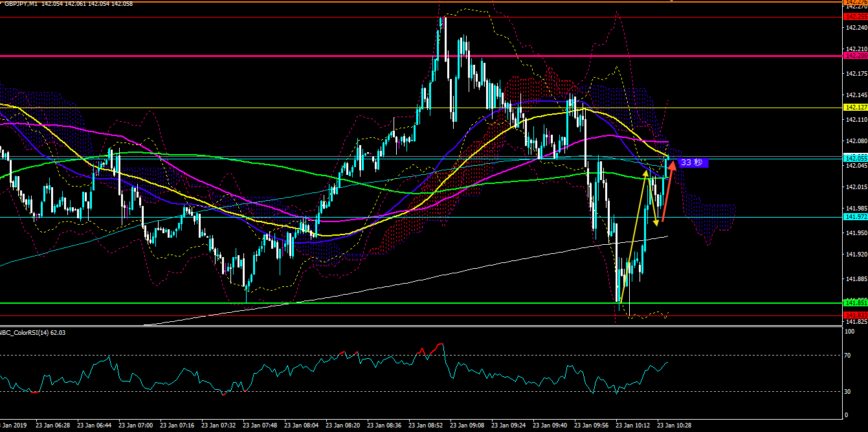Click price scale value 141.920
Viewport: 868px width, 432px height.
(x=856, y=255)
